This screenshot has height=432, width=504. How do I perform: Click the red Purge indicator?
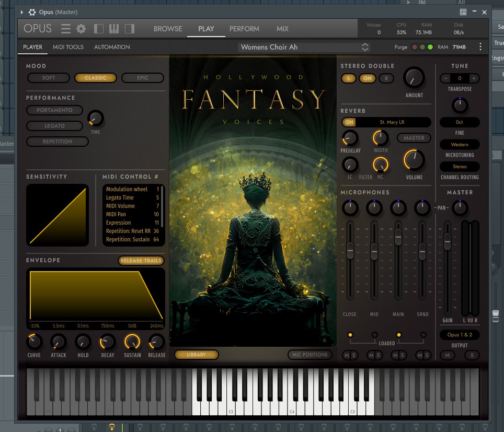pyautogui.click(x=415, y=47)
